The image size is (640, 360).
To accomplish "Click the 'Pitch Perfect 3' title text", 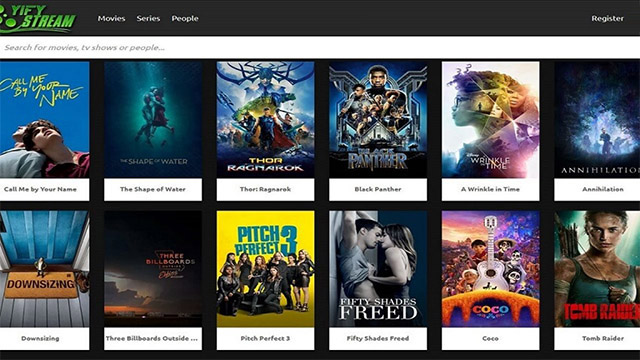I will coord(265,338).
